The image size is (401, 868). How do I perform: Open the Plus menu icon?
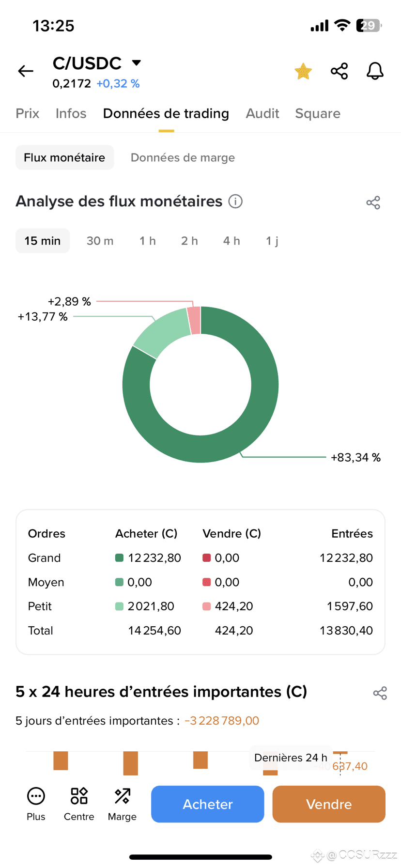(36, 796)
